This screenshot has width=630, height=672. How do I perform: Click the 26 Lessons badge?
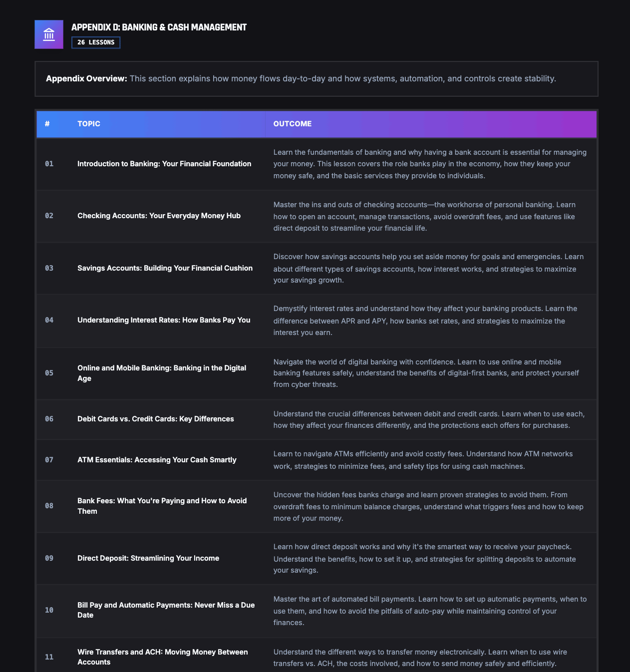(96, 42)
